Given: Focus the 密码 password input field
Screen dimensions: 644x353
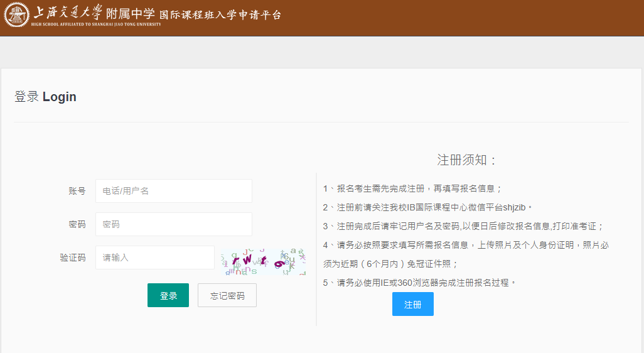Looking at the screenshot, I should click(173, 224).
